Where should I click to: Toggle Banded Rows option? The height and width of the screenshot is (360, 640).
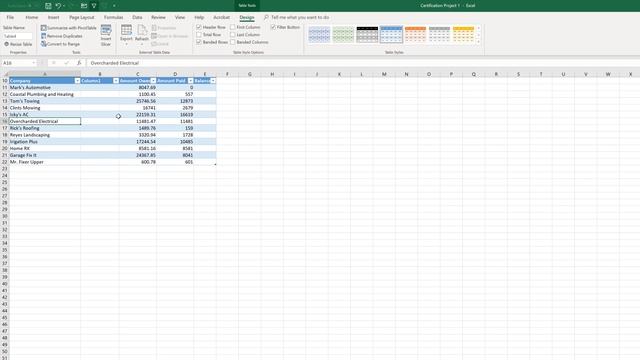pos(199,42)
